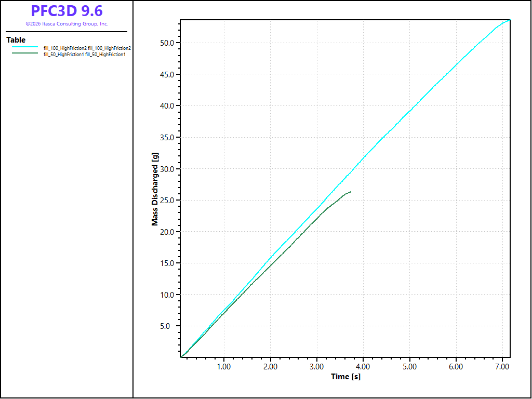Click the 40.0 tick label on y-axis
Image resolution: width=532 pixels, height=399 pixels.
pyautogui.click(x=169, y=105)
